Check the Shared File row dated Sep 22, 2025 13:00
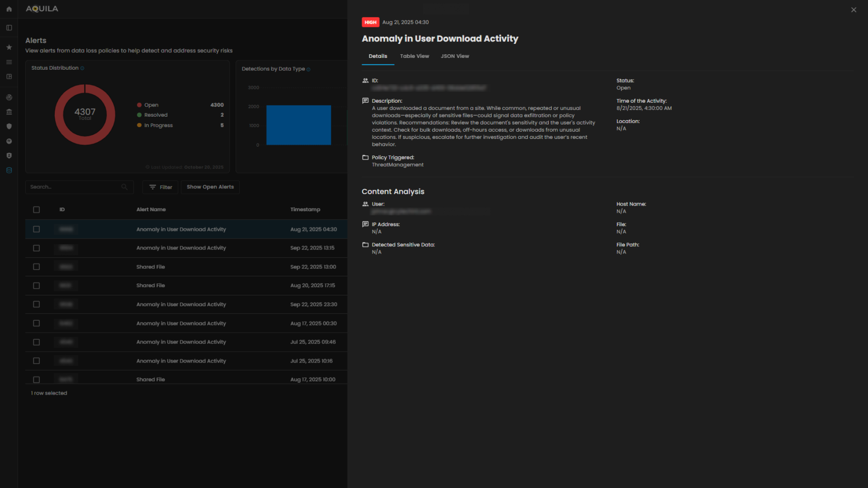The height and width of the screenshot is (488, 868). click(x=36, y=266)
